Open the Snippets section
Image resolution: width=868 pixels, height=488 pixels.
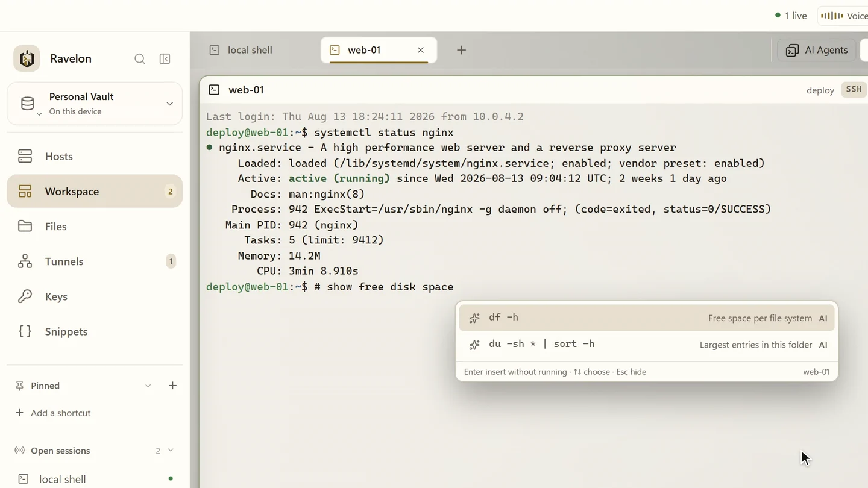point(95,331)
